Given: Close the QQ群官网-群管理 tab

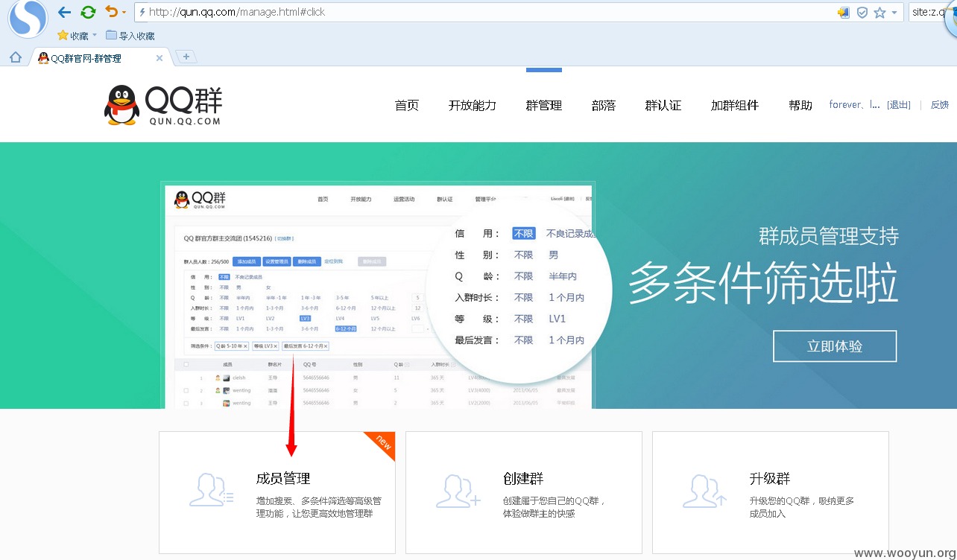Looking at the screenshot, I should pos(159,58).
